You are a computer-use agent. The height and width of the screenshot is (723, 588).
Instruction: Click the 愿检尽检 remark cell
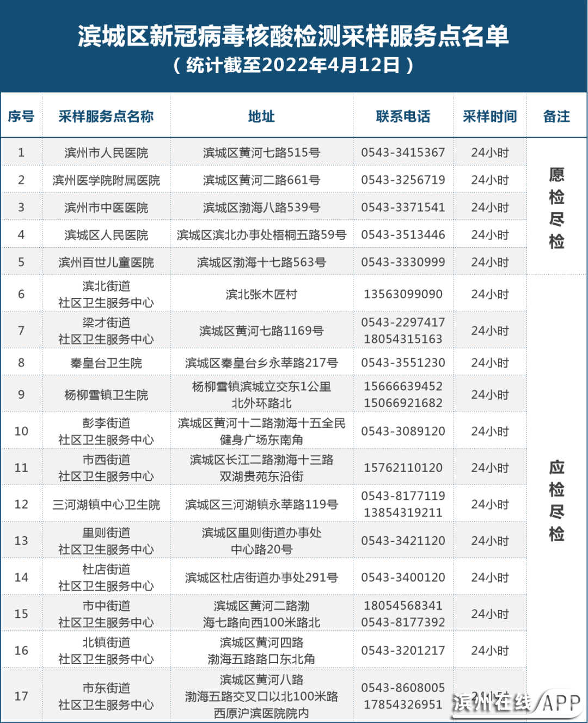coord(556,207)
